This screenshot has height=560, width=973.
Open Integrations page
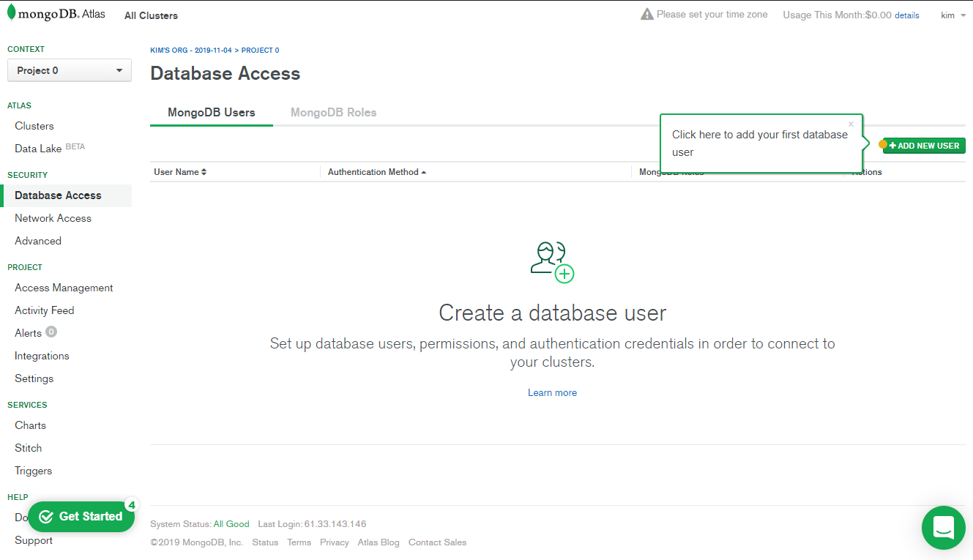coord(42,356)
